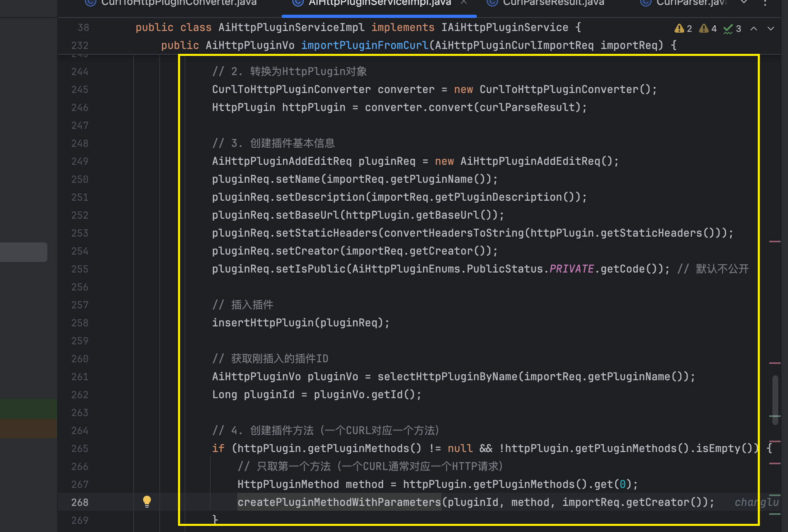Click line number 268 in gutter

coord(80,502)
